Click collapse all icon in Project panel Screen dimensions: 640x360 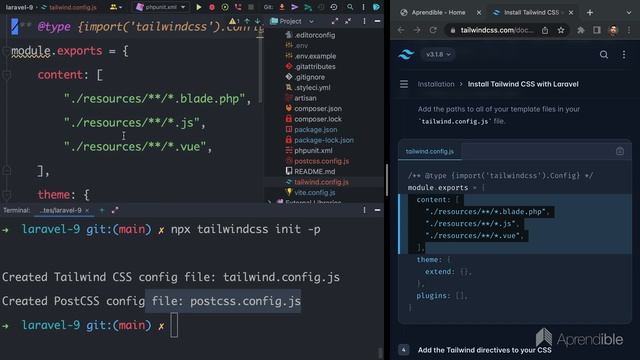348,21
